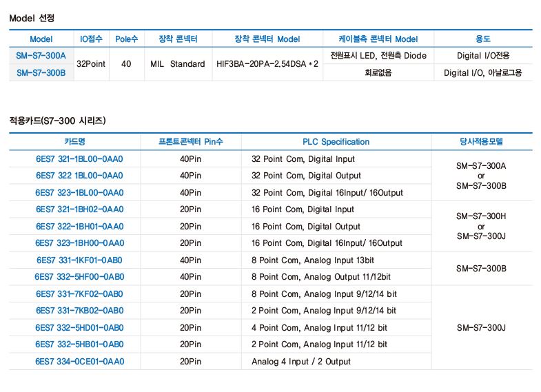Click 40Pin in the 6ES7 331-1KF01-0AB0 row
This screenshot has width=541, height=392.
click(190, 260)
